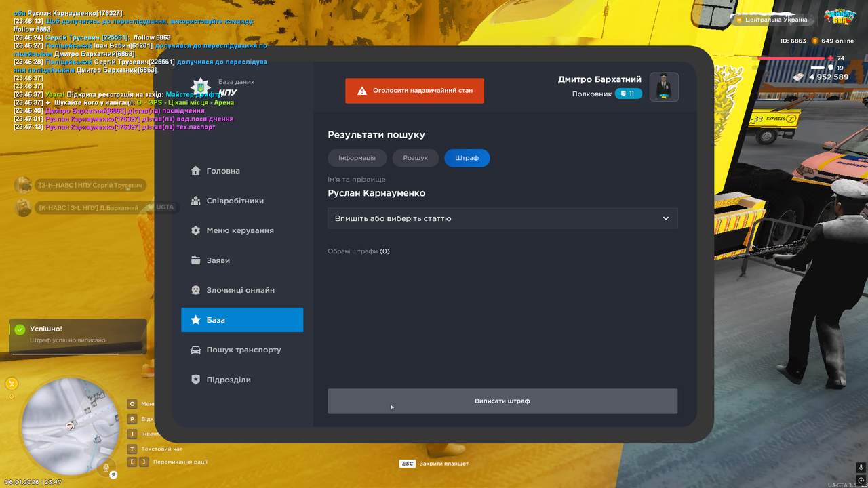Image resolution: width=868 pixels, height=488 pixels.
Task: Click the O key hint button
Action: (132, 404)
